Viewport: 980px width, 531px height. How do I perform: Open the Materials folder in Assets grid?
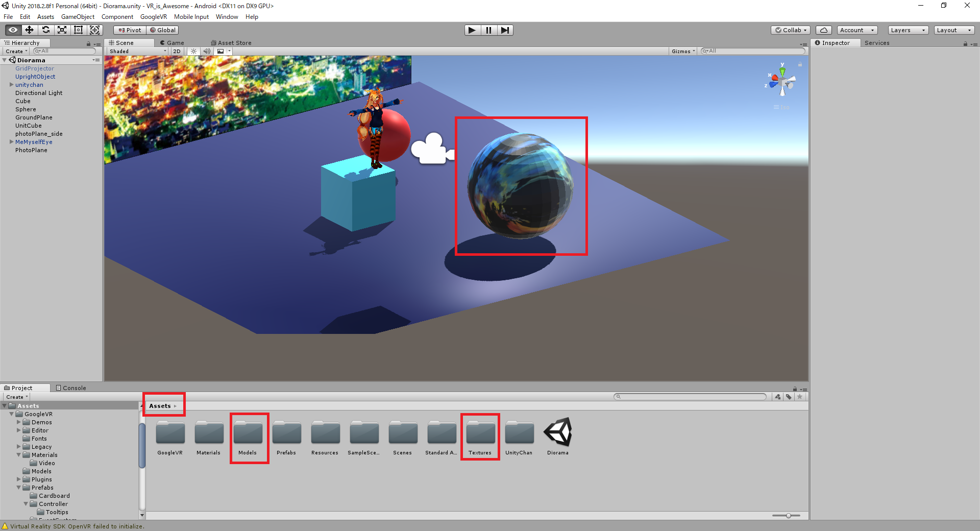pos(209,438)
